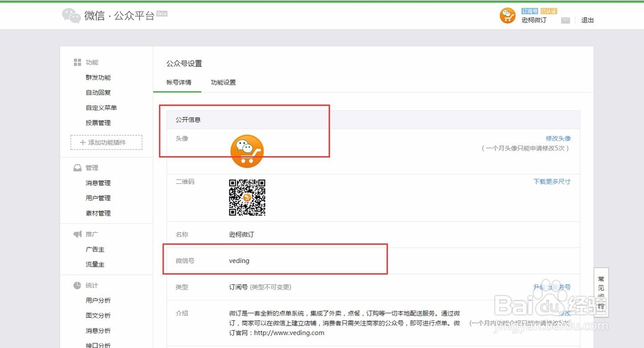Open the 常见问题 side tab on the right
644x348 pixels.
coord(601,293)
